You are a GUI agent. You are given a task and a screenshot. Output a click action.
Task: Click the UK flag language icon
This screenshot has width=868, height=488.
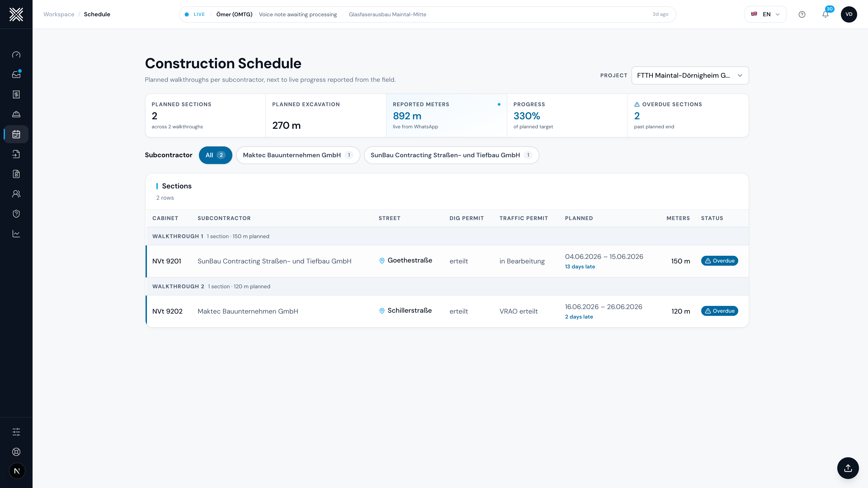click(754, 14)
